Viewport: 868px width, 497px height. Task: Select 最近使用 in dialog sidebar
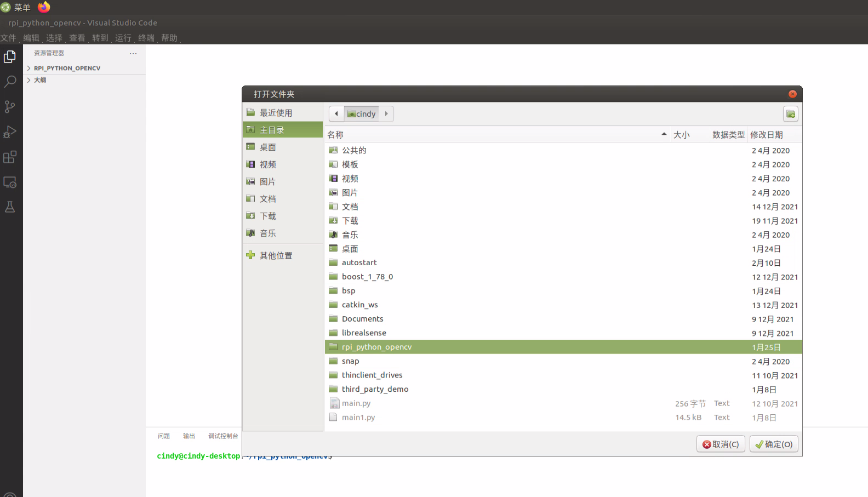click(x=283, y=113)
